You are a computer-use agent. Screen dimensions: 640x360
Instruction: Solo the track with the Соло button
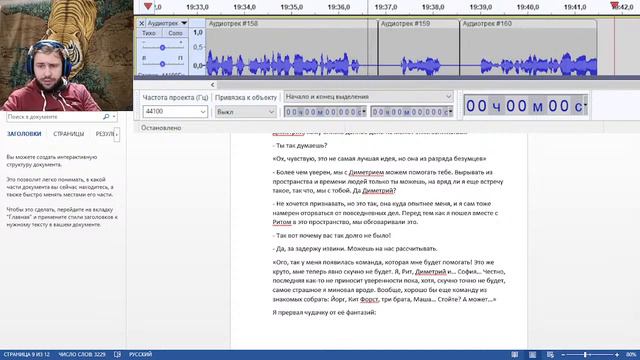[x=176, y=33]
